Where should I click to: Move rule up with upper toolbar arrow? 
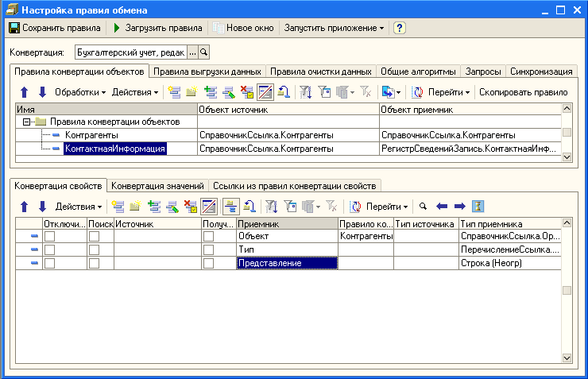pos(24,92)
